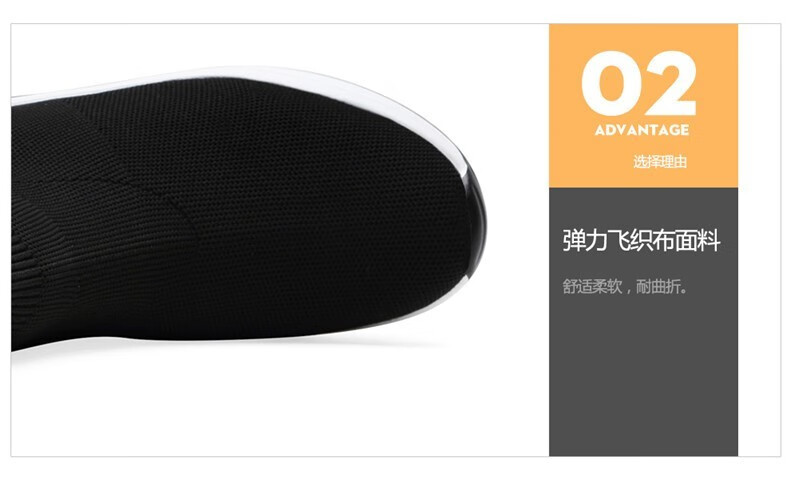Screen dimensions: 790x477
Task: Click the character "弹" in the heading
Action: tap(573, 240)
